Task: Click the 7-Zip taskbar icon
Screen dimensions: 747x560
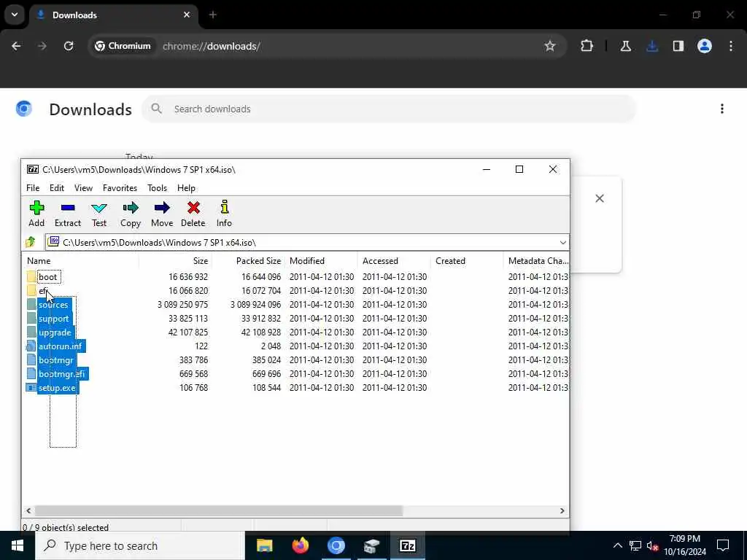Action: point(407,545)
